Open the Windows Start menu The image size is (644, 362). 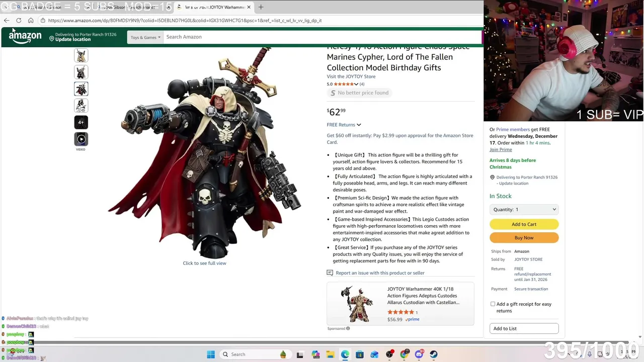(x=211, y=354)
